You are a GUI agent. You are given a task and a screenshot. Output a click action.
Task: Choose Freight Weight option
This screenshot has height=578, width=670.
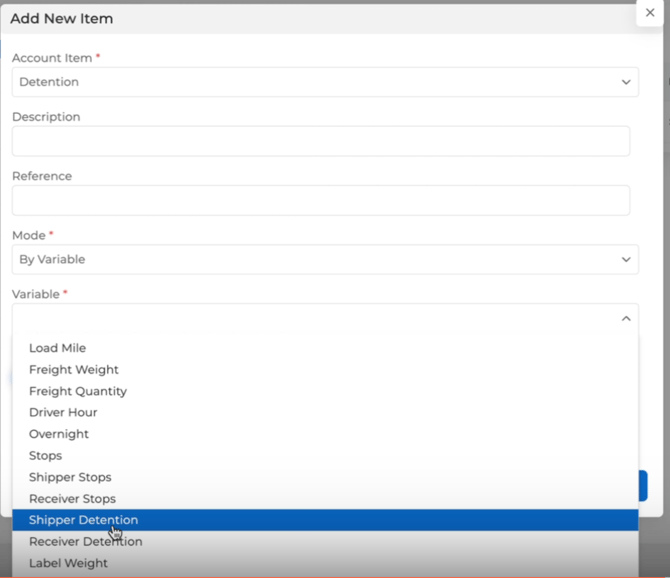[x=74, y=370]
